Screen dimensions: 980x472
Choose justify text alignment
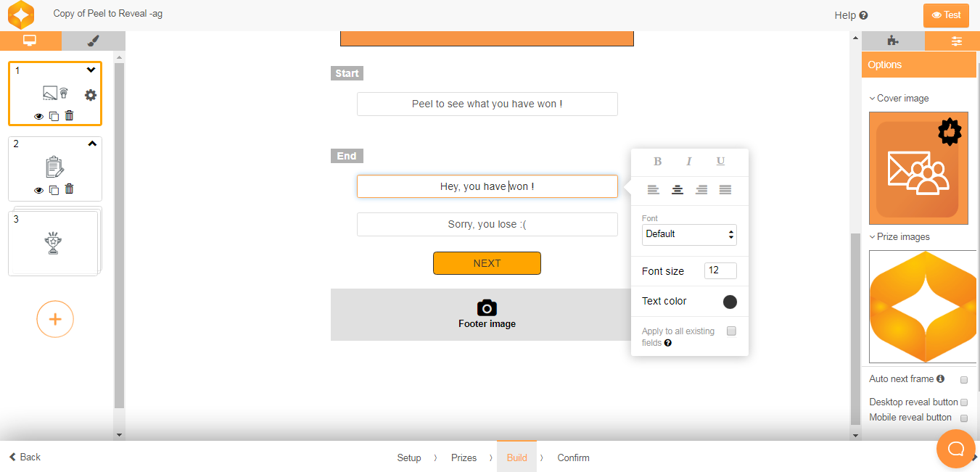(x=725, y=190)
